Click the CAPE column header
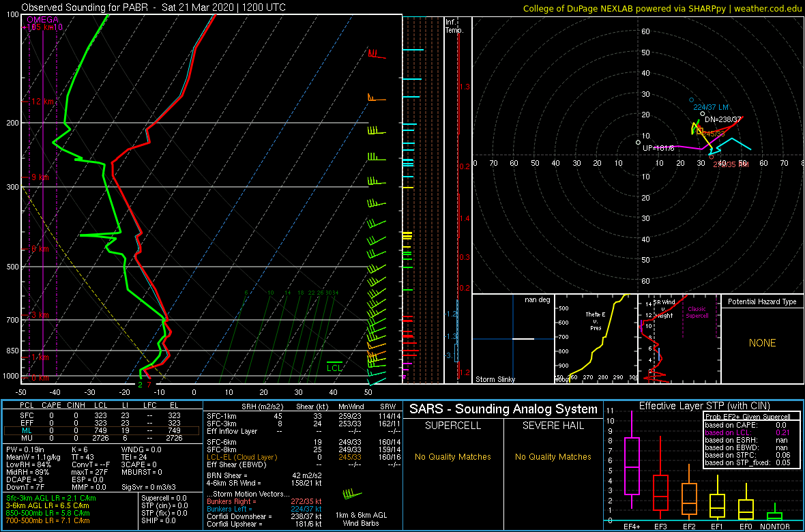The height and width of the screenshot is (532, 805). (x=51, y=407)
